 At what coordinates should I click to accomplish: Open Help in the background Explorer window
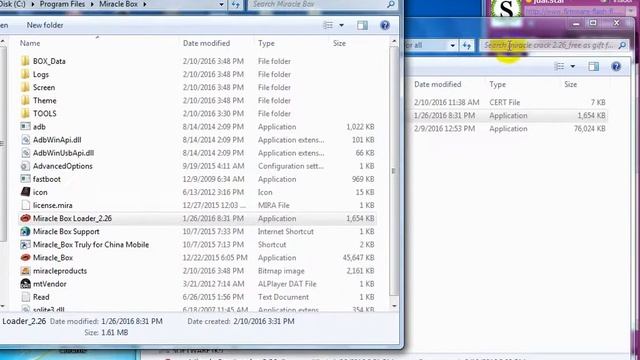click(616, 67)
